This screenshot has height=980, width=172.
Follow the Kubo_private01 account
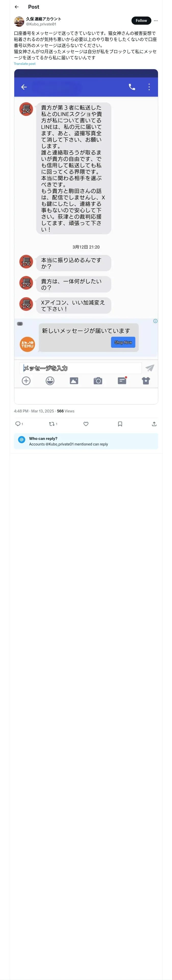click(x=141, y=21)
